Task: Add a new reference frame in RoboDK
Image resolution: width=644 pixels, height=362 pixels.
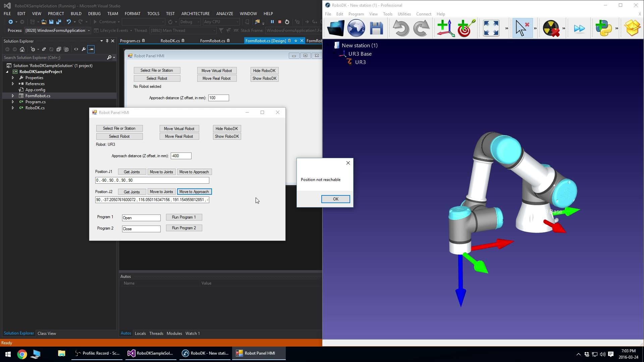Action: click(445, 28)
